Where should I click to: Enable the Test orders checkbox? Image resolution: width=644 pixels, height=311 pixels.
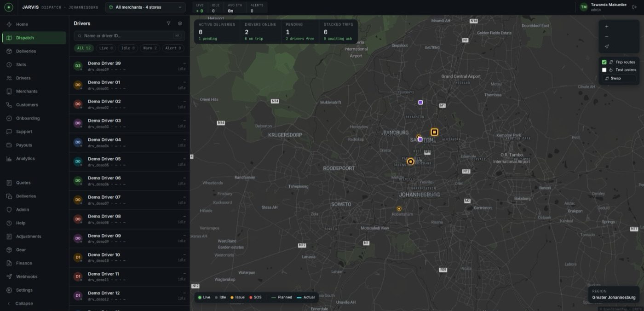tap(604, 70)
